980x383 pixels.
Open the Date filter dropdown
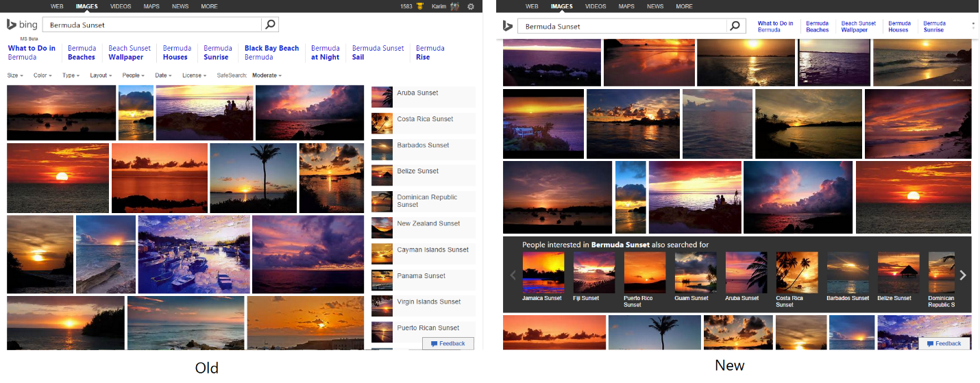click(x=162, y=75)
